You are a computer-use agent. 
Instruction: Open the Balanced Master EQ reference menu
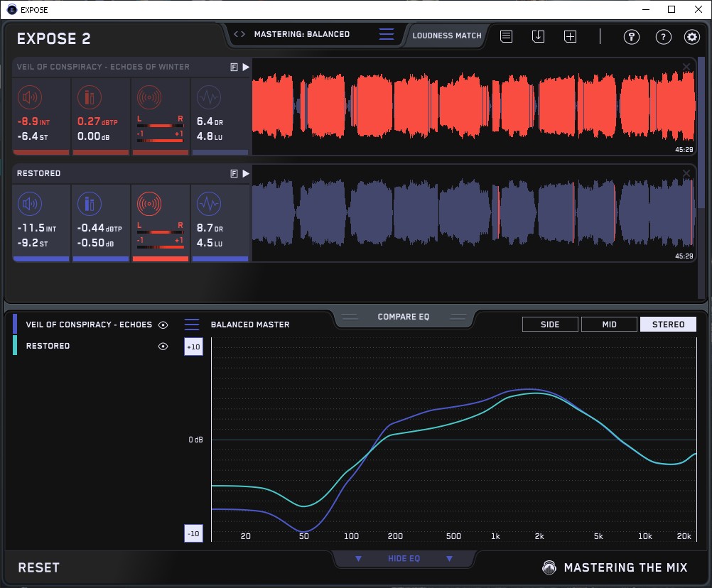192,325
